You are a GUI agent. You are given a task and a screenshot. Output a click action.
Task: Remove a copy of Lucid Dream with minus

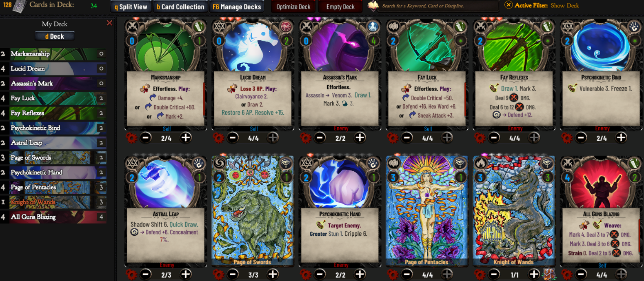(233, 138)
